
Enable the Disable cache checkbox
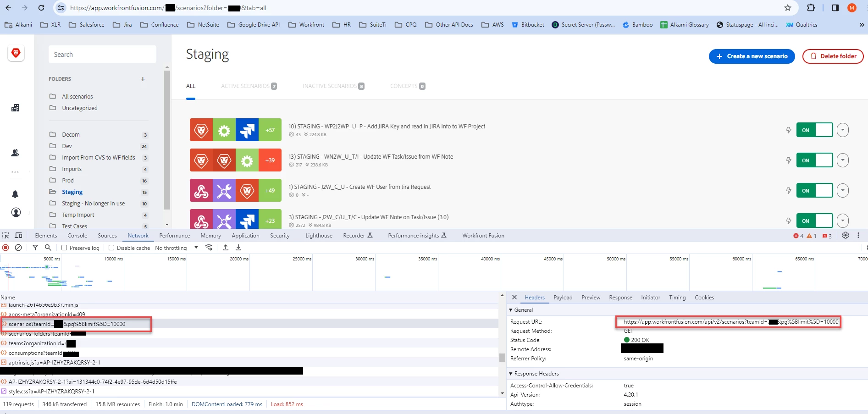[111, 248]
